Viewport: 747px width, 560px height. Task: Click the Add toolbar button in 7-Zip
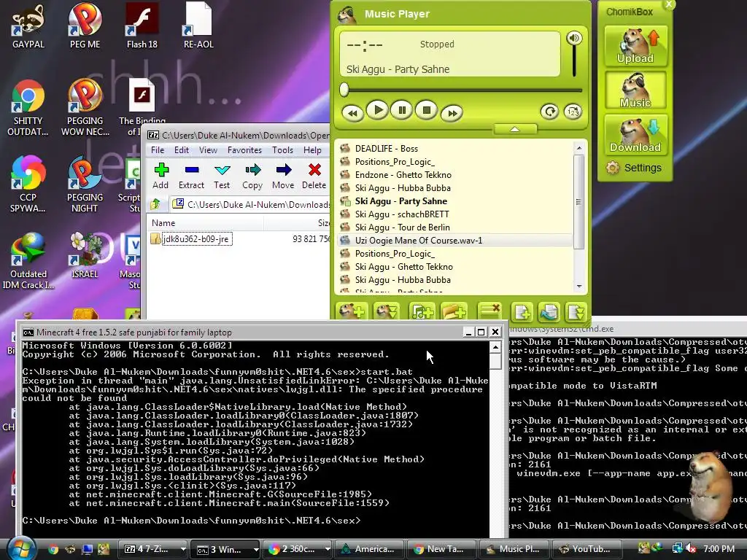pyautogui.click(x=160, y=176)
